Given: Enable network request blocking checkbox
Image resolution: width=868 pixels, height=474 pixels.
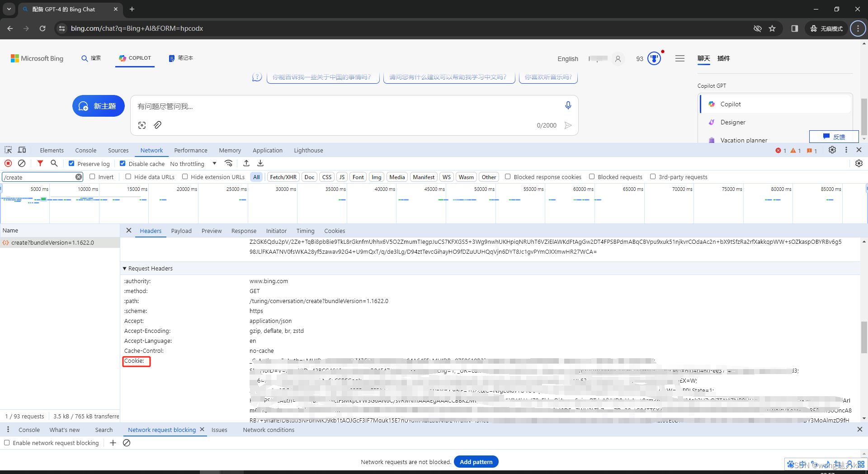Looking at the screenshot, I should tap(7, 443).
